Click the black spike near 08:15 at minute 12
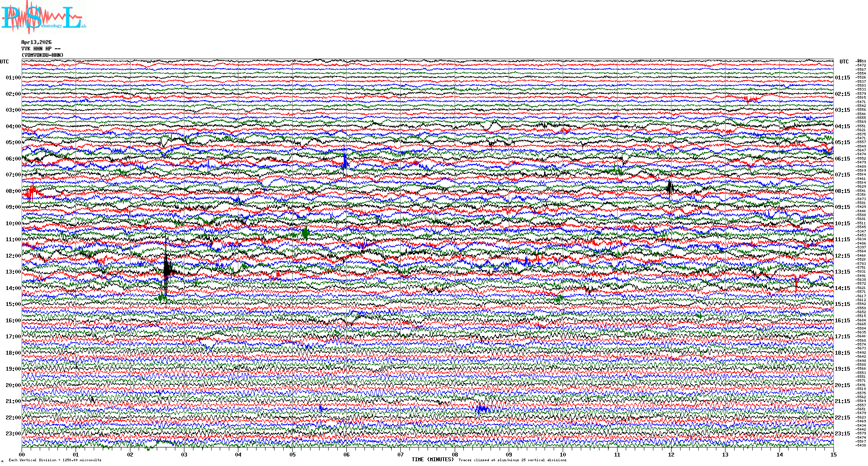This screenshot has height=466, width=868. click(669, 188)
